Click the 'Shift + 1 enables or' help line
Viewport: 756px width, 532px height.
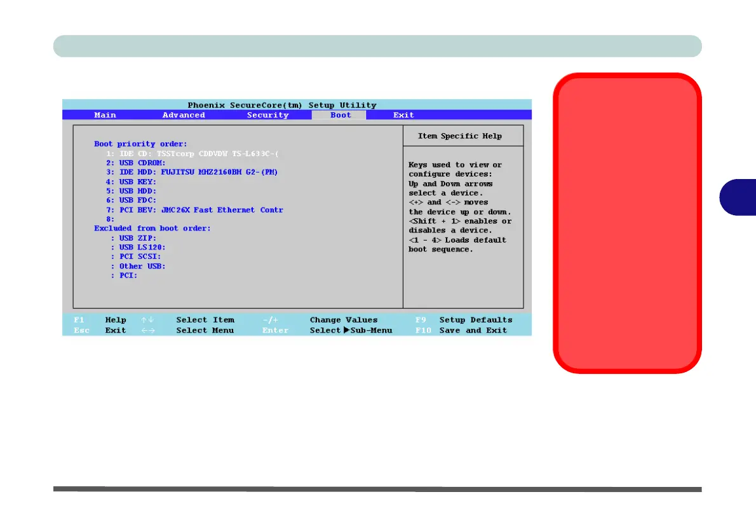point(460,221)
